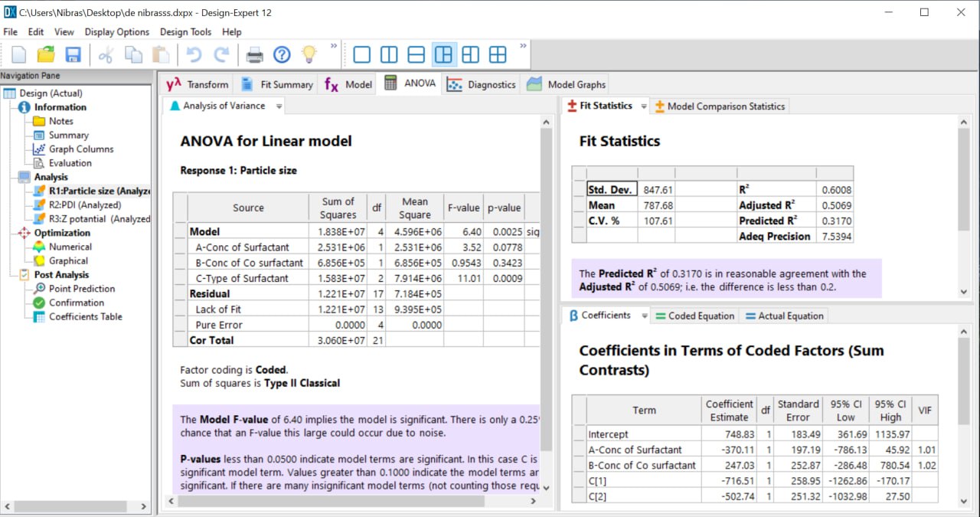Expand the Fit Statistics pane dropdown arrow
Screen dimensions: 980x517
point(644,106)
